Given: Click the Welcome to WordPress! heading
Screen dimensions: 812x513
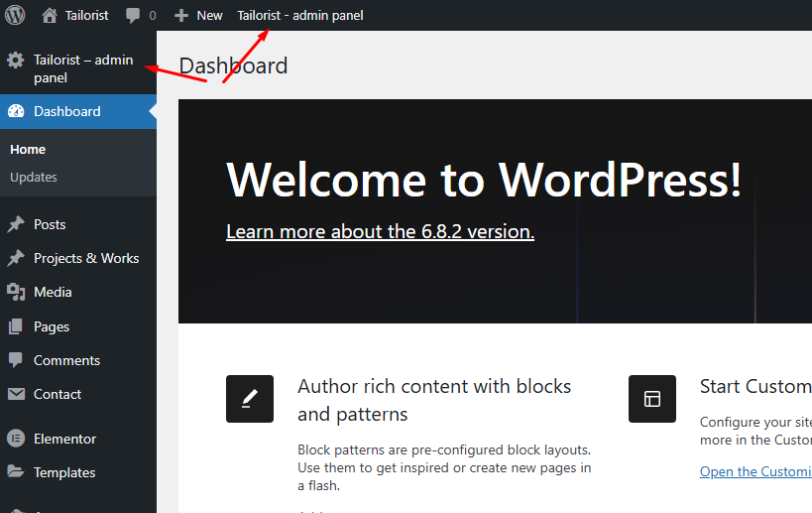Looking at the screenshot, I should tap(484, 181).
